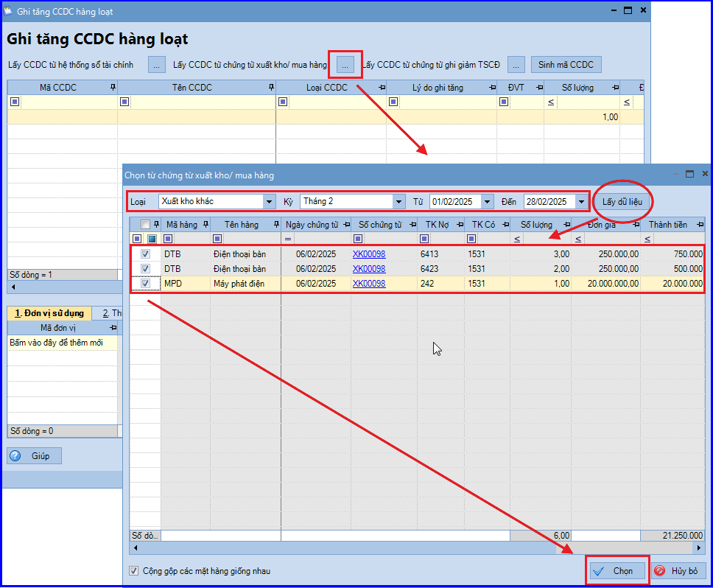
Task: Confirm selection with Chọn button
Action: coord(617,571)
